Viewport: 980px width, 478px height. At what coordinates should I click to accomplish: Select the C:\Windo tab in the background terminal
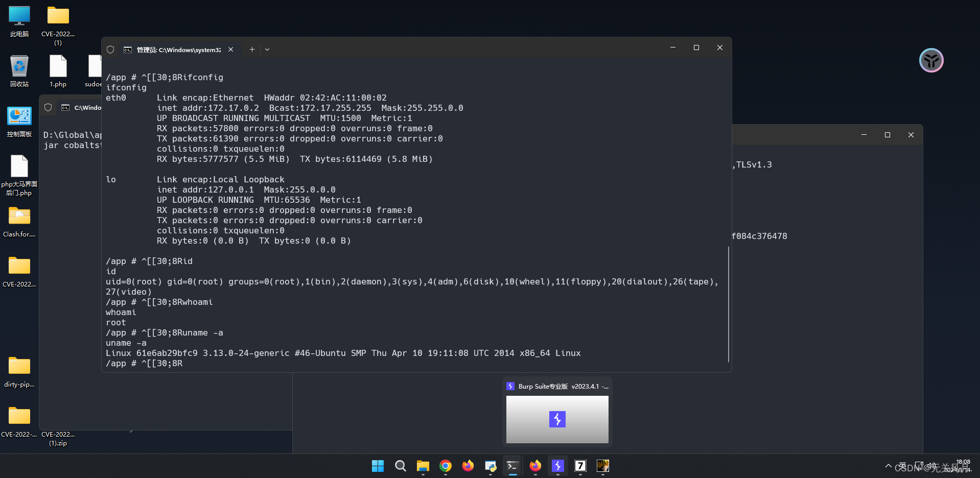(82, 107)
